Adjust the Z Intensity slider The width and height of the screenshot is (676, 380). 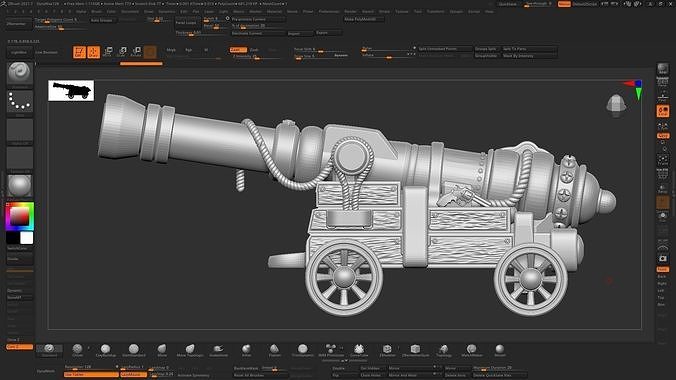pyautogui.click(x=255, y=57)
